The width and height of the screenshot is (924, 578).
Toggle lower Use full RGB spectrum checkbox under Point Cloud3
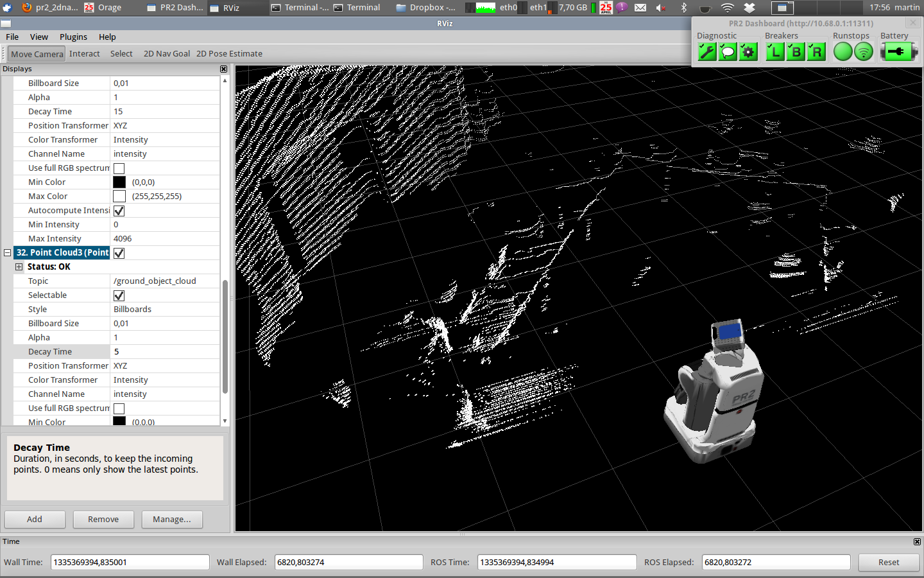(119, 408)
